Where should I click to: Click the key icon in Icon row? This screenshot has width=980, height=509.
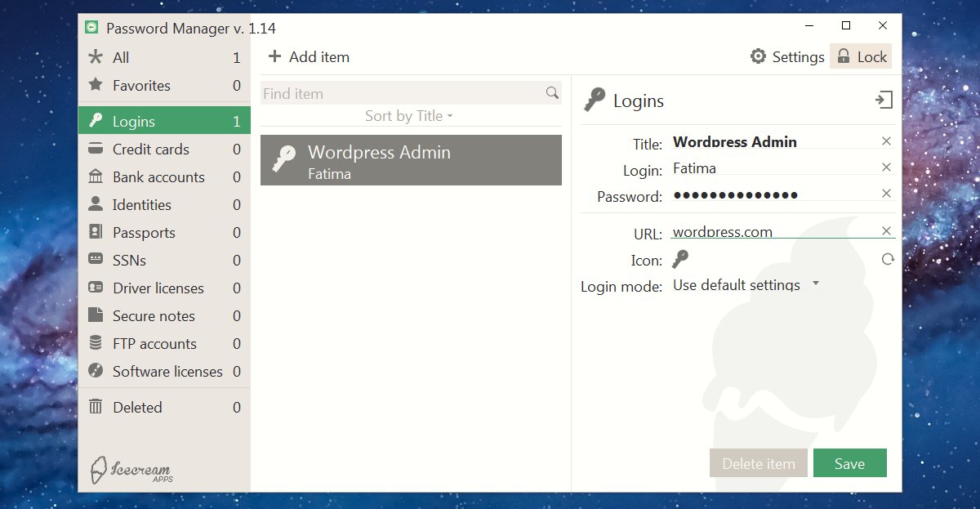click(x=679, y=259)
